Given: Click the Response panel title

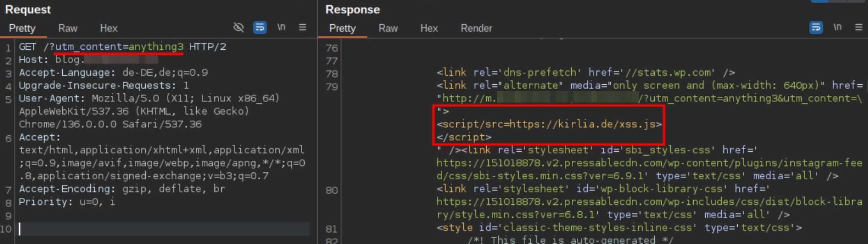Looking at the screenshot, I should [x=352, y=10].
